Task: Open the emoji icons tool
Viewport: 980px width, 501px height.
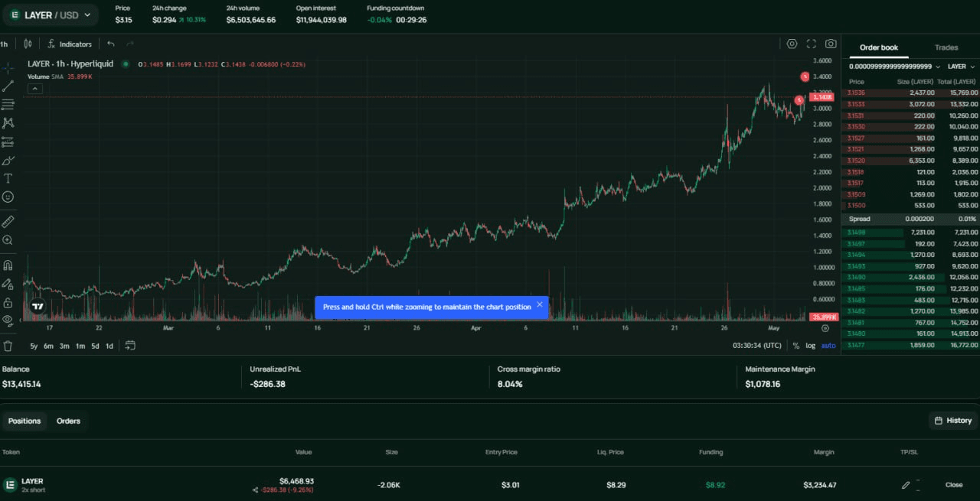Action: coord(8,197)
